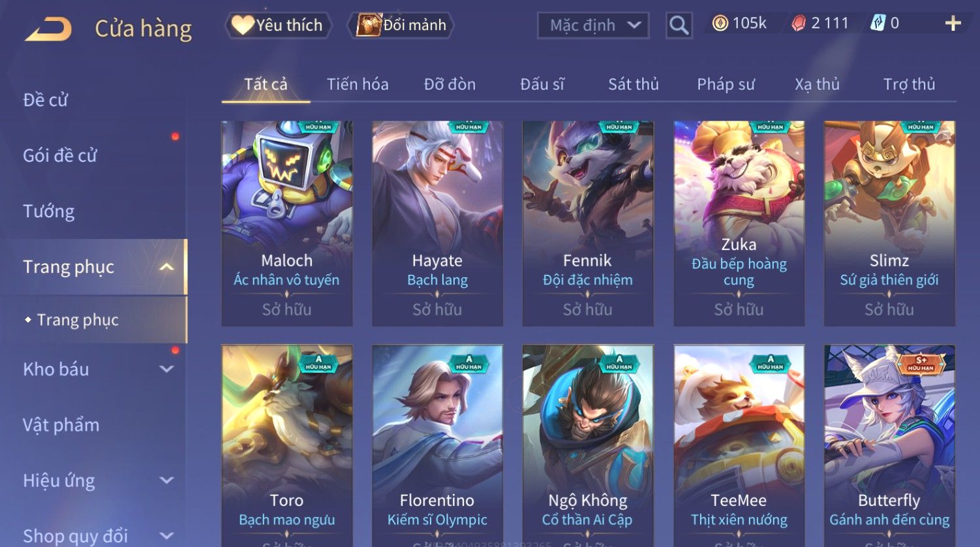Tap the blue voucher icon showing 0
This screenshot has height=547, width=980.
pyautogui.click(x=878, y=23)
